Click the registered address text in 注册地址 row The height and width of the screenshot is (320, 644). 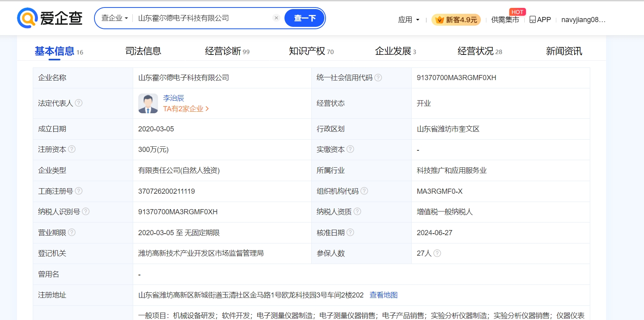tap(251, 295)
